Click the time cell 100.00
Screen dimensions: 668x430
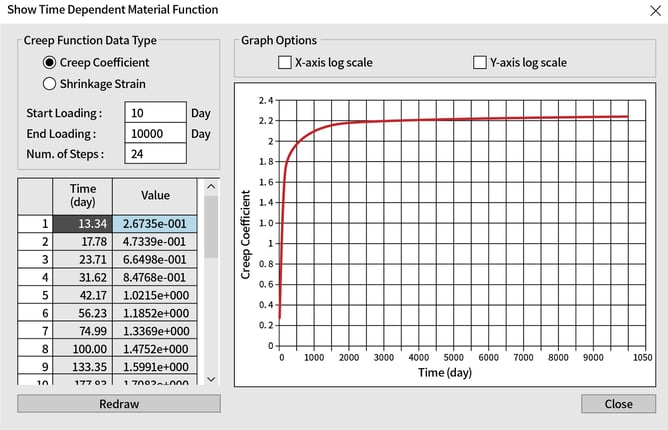pyautogui.click(x=82, y=349)
